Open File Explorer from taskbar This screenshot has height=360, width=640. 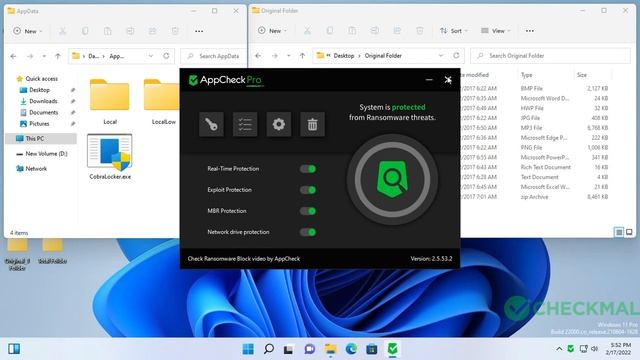(x=330, y=349)
